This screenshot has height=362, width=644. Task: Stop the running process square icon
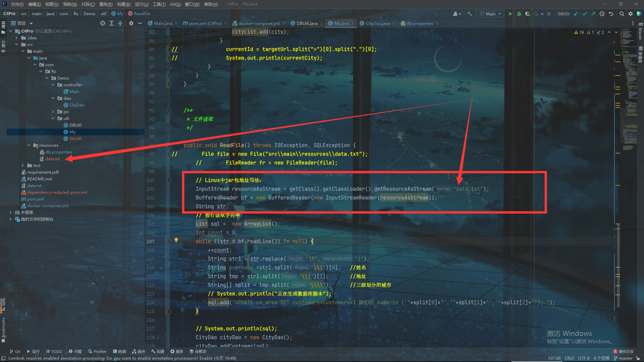coord(549,14)
